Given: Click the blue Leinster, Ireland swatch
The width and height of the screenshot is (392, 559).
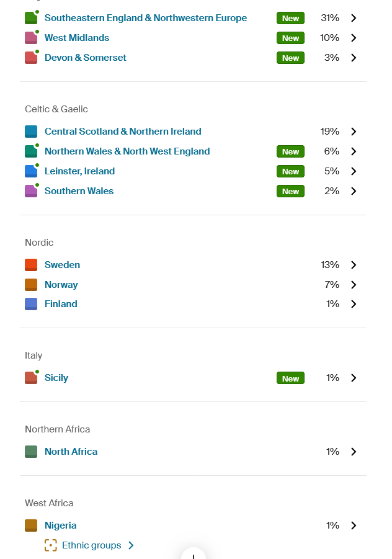Looking at the screenshot, I should pyautogui.click(x=31, y=171).
